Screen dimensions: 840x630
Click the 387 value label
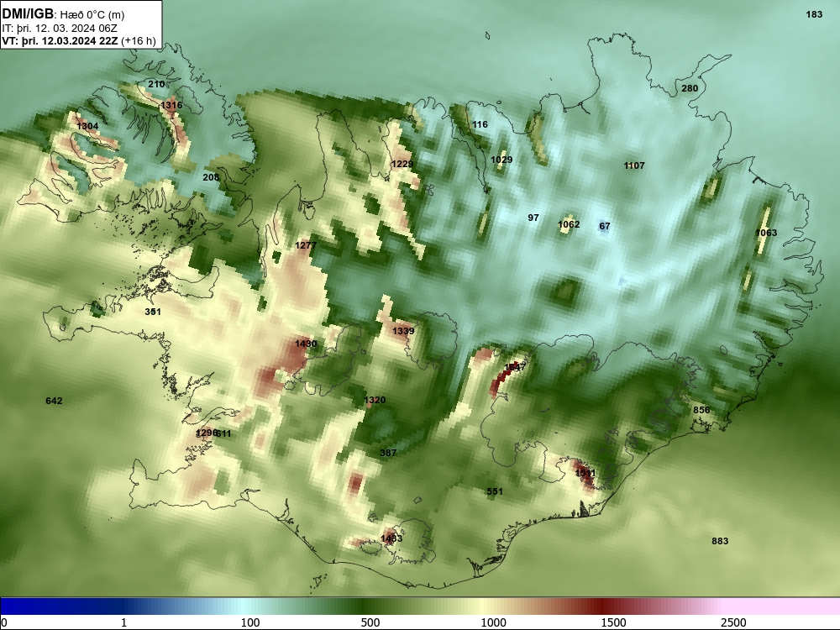(x=388, y=453)
